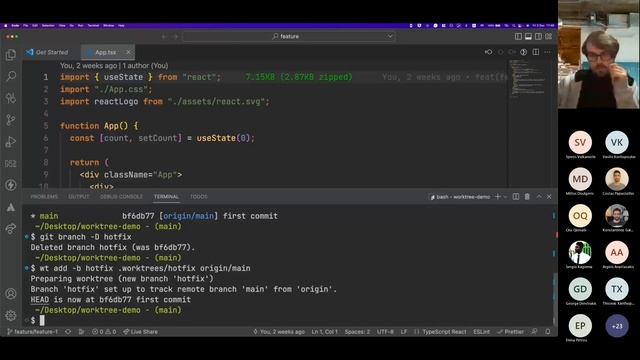The image size is (640, 360).
Task: Click the 'You, 2 weeks ago | 1 author' codelens
Action: (114, 65)
